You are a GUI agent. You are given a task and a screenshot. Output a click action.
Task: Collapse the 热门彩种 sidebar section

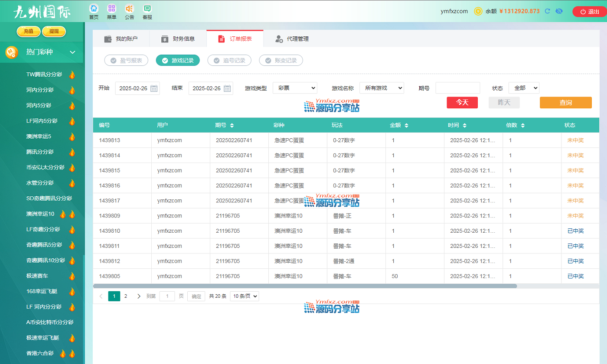(72, 52)
